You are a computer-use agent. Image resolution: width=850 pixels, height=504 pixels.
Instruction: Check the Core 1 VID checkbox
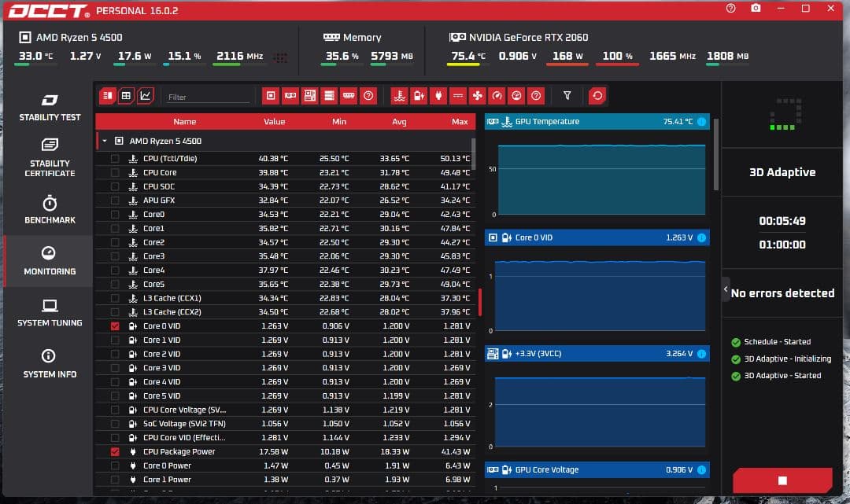[115, 340]
